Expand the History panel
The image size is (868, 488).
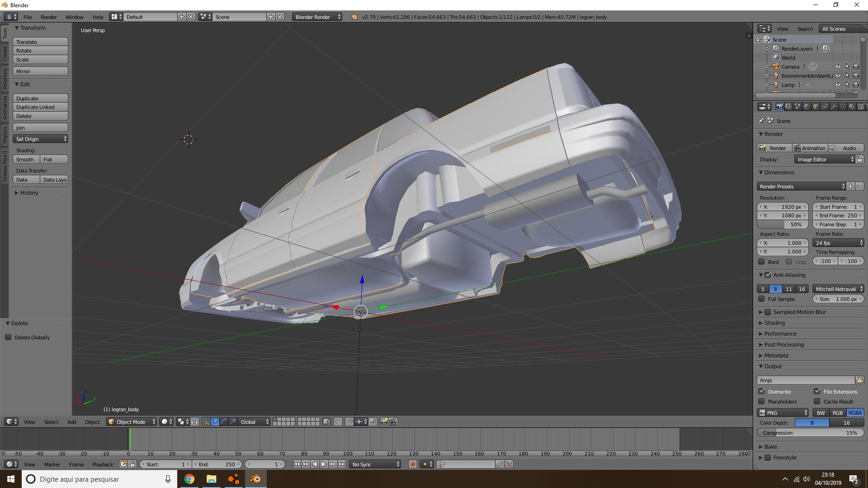pos(29,192)
